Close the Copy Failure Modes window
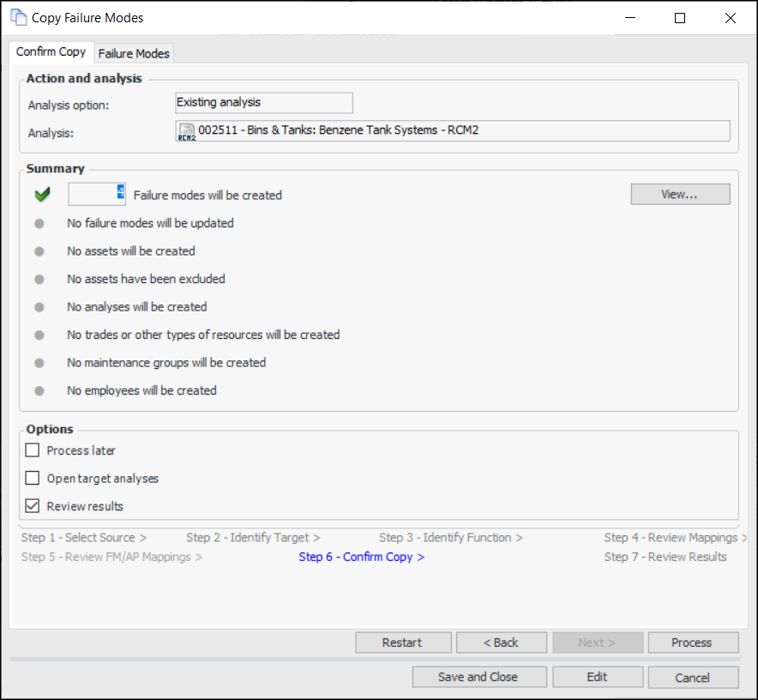This screenshot has width=758, height=700. tap(731, 18)
